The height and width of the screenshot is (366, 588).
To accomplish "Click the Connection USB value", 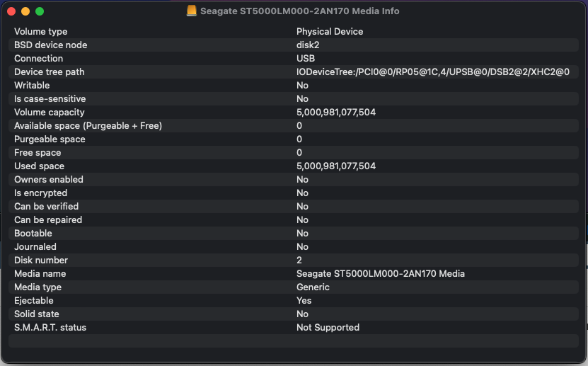I will coord(306,59).
